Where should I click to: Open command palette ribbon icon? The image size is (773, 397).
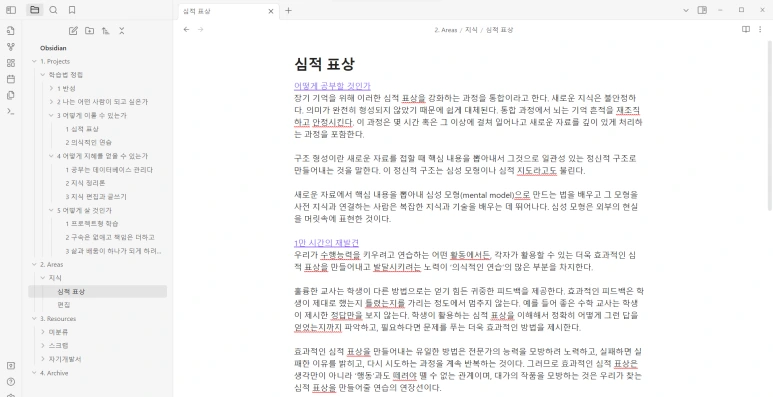click(11, 111)
